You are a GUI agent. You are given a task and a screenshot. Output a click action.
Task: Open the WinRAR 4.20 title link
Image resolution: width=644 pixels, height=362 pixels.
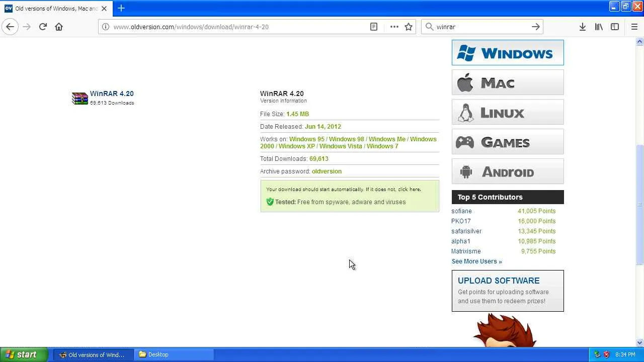112,94
